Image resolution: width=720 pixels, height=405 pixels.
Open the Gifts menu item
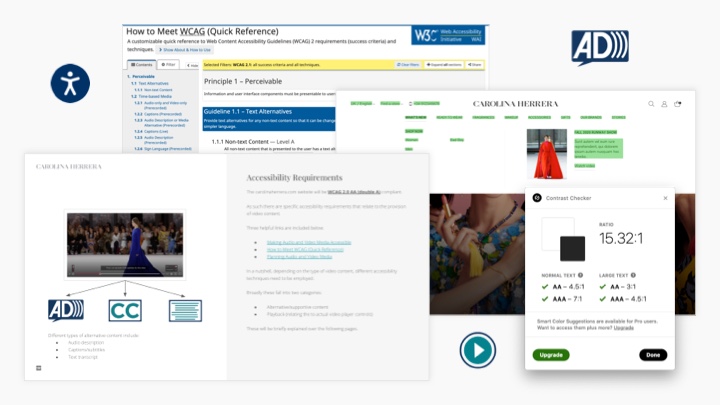point(565,118)
